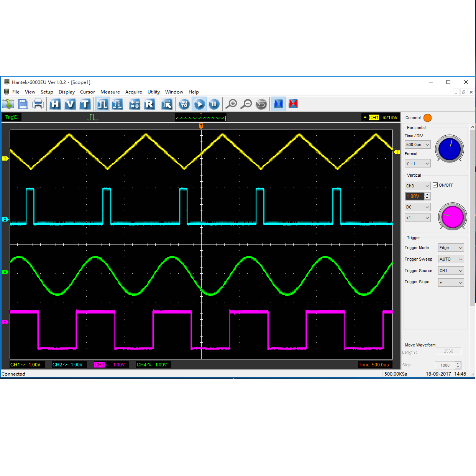Open Horizontal settings via H icon
The height and width of the screenshot is (476, 476).
click(x=55, y=104)
